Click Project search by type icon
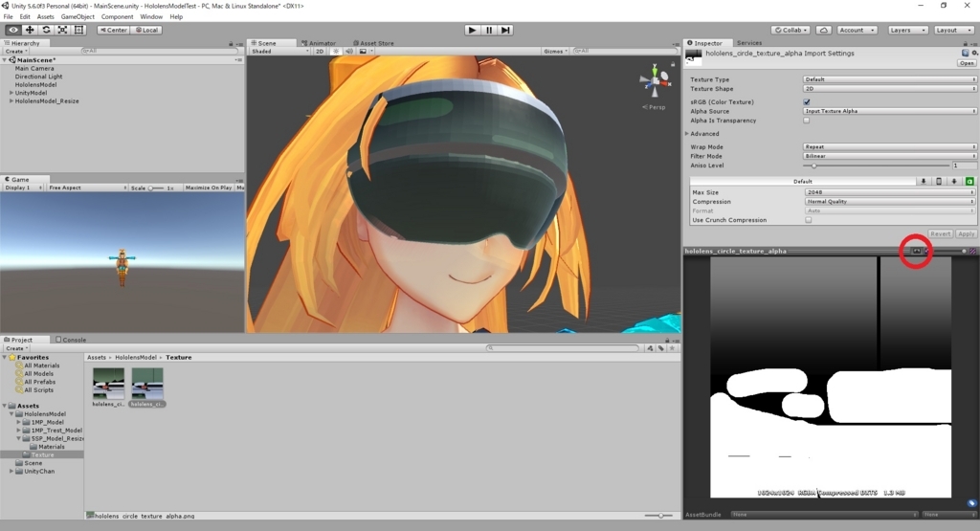Screen dimensions: 980x531 tap(650, 348)
